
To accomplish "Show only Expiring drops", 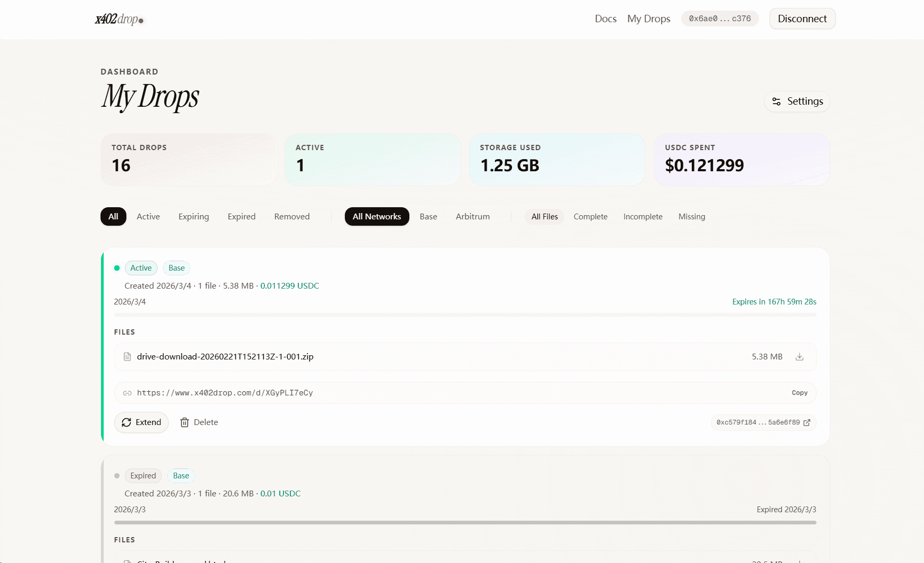I will tap(194, 217).
